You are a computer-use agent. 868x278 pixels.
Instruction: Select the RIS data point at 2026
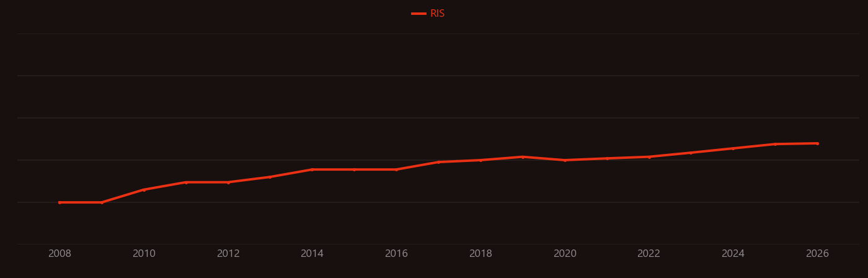coord(817,143)
